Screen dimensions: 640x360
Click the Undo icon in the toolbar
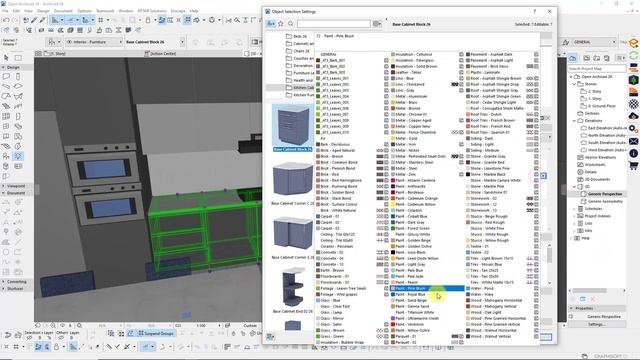(6, 20)
